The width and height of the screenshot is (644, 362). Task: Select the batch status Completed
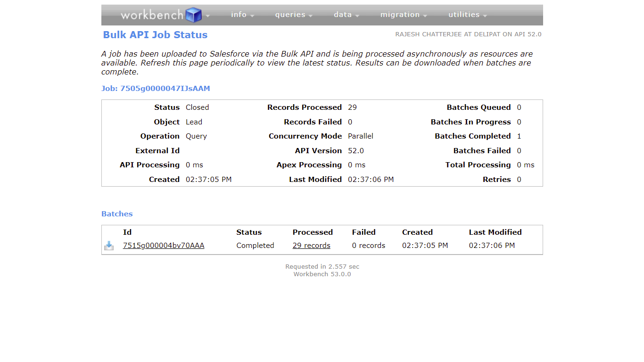coord(255,246)
